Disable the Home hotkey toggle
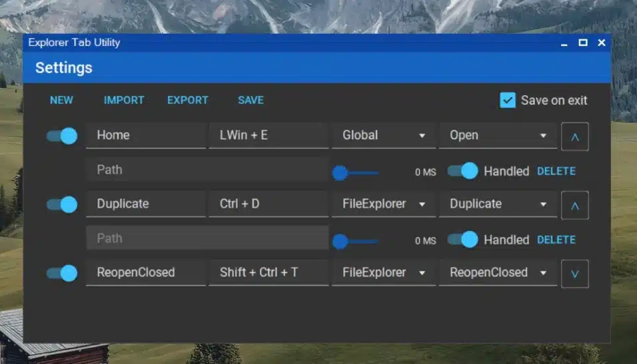Image resolution: width=637 pixels, height=364 pixels. point(62,136)
